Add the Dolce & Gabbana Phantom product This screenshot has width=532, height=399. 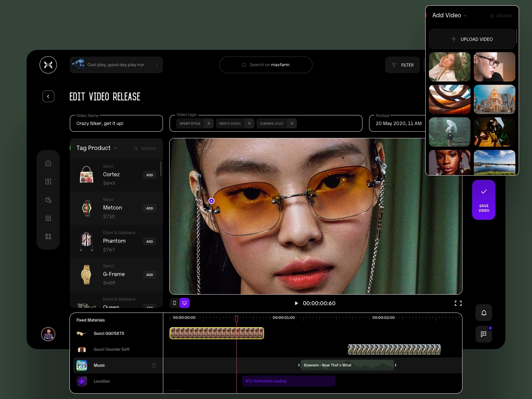150,241
